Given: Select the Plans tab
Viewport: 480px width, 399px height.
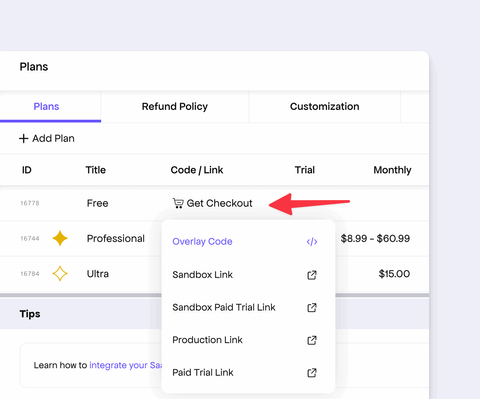Looking at the screenshot, I should click(x=46, y=107).
